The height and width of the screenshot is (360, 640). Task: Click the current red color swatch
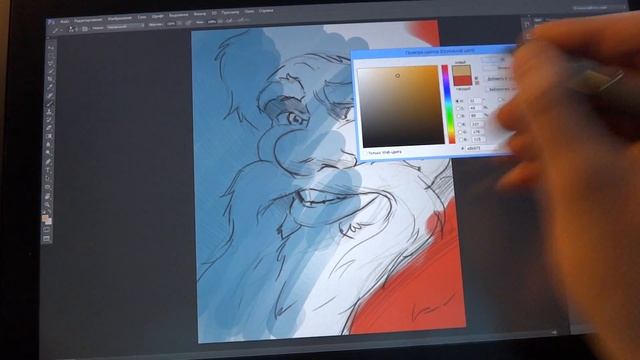coord(462,80)
